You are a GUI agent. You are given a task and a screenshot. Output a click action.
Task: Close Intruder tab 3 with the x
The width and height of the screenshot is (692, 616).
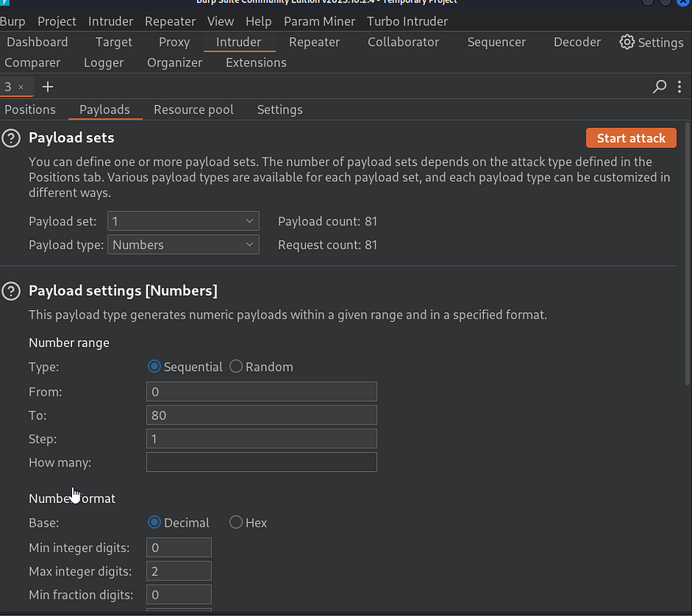click(x=21, y=87)
